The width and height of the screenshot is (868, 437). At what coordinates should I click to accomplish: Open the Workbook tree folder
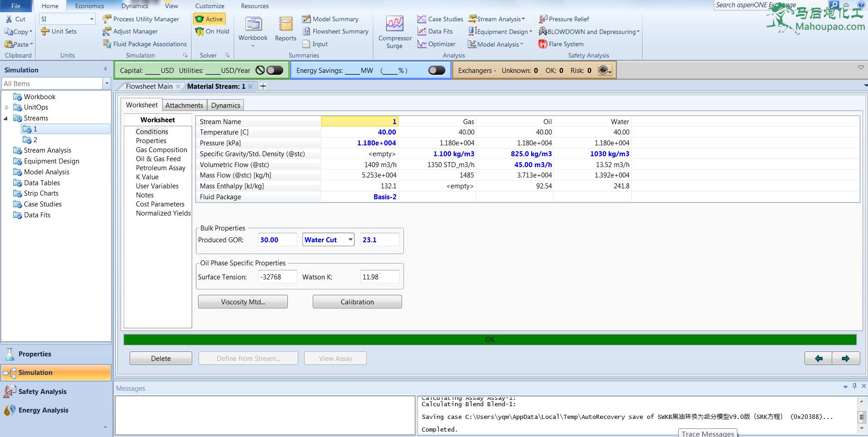coord(34,97)
